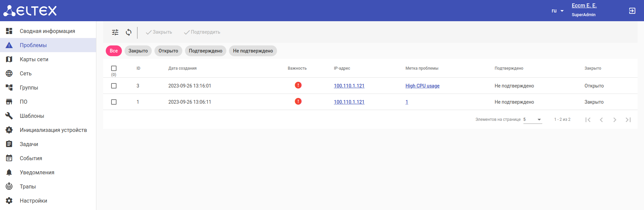Click the logout icon

tap(632, 11)
